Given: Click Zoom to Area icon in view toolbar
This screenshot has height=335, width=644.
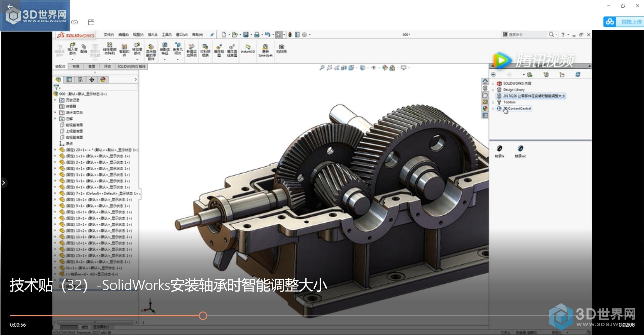Looking at the screenshot, I should (329, 68).
